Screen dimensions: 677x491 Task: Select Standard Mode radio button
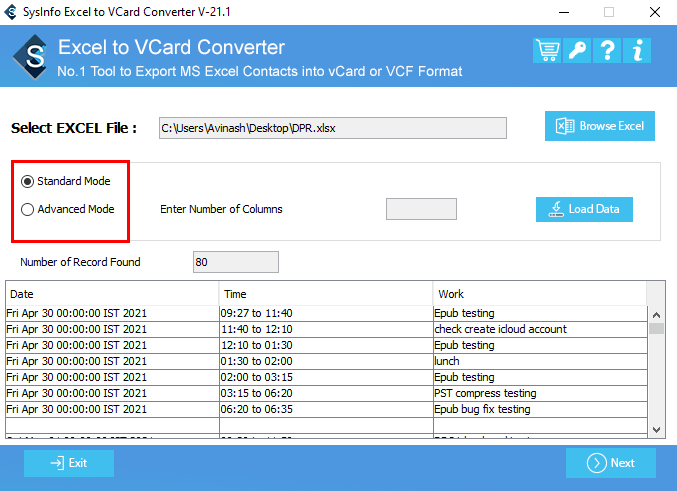coord(27,181)
